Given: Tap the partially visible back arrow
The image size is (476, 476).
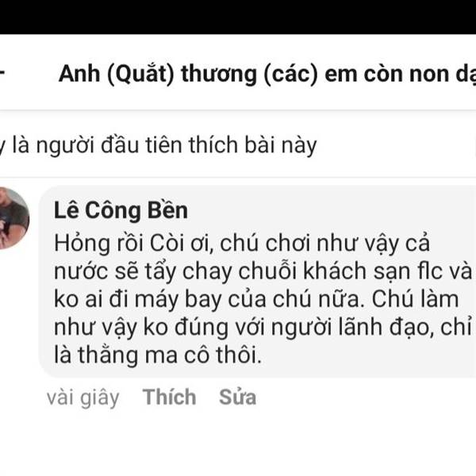Looking at the screenshot, I should point(2,73).
